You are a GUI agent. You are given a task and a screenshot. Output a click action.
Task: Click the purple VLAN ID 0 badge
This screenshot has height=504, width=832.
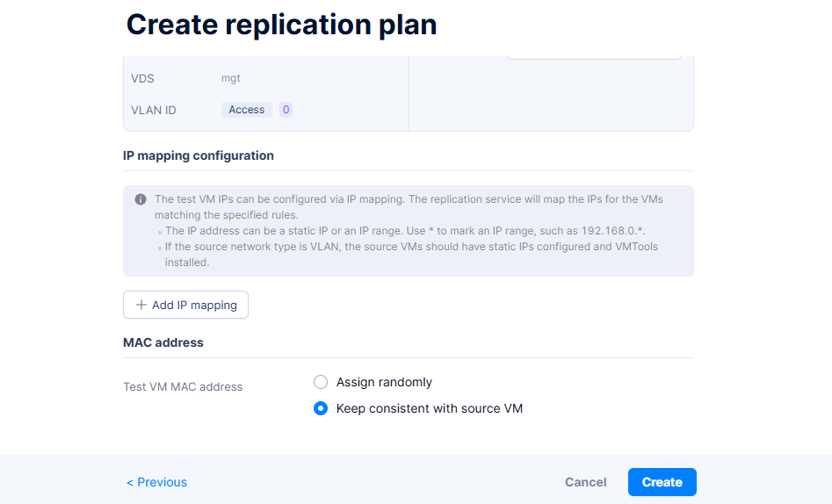[286, 110]
